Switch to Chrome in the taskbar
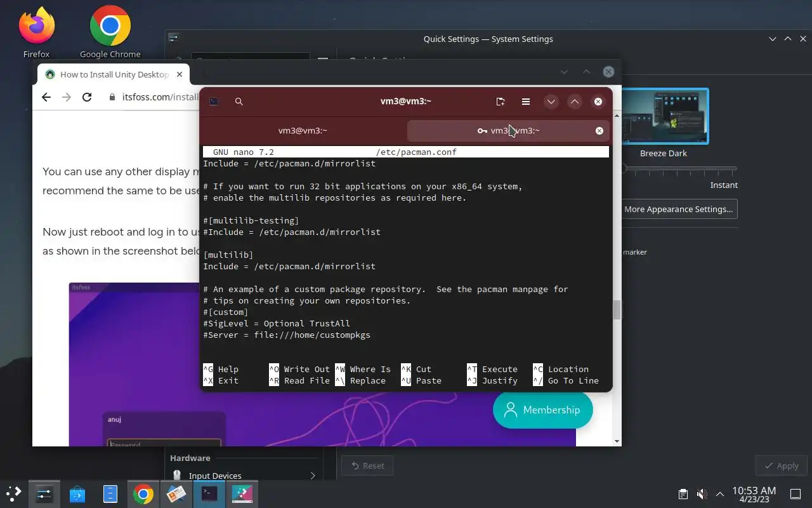812x508 pixels. (143, 493)
